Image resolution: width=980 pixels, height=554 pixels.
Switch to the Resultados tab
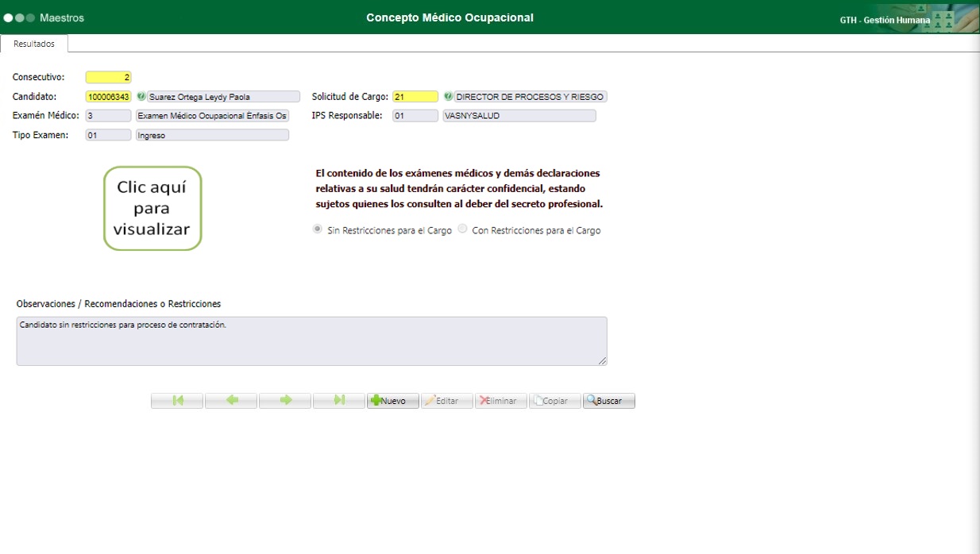[x=33, y=44]
